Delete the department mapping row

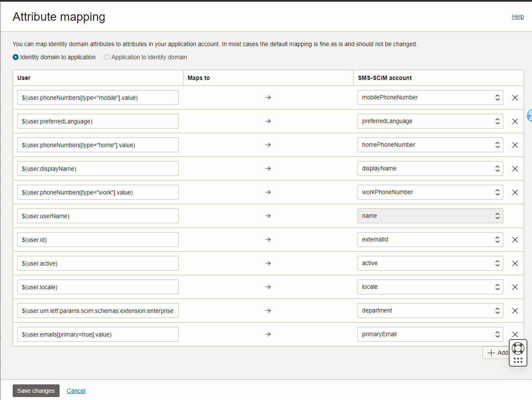click(515, 311)
